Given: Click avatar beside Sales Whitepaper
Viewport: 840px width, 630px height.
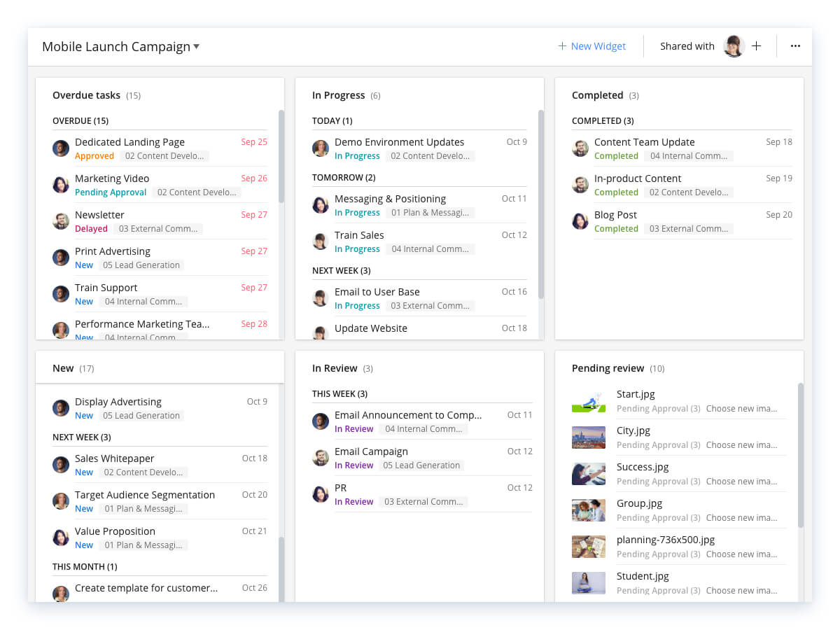Looking at the screenshot, I should pos(61,465).
